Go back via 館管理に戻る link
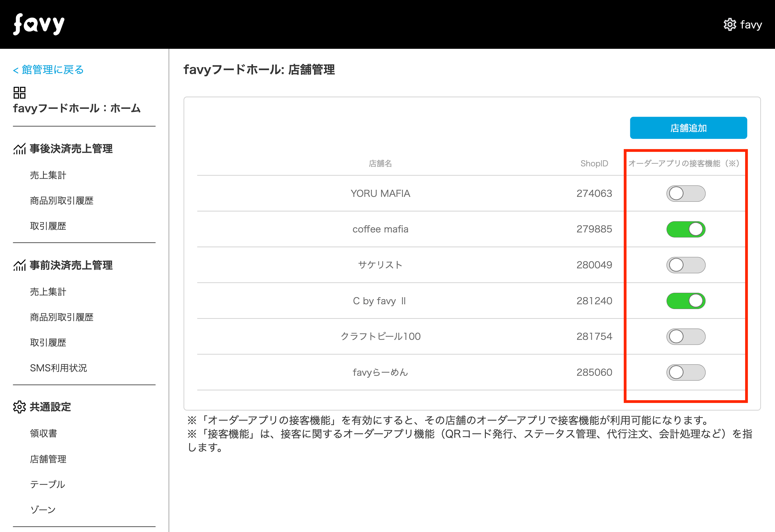Viewport: 775px width, 532px height. point(48,70)
